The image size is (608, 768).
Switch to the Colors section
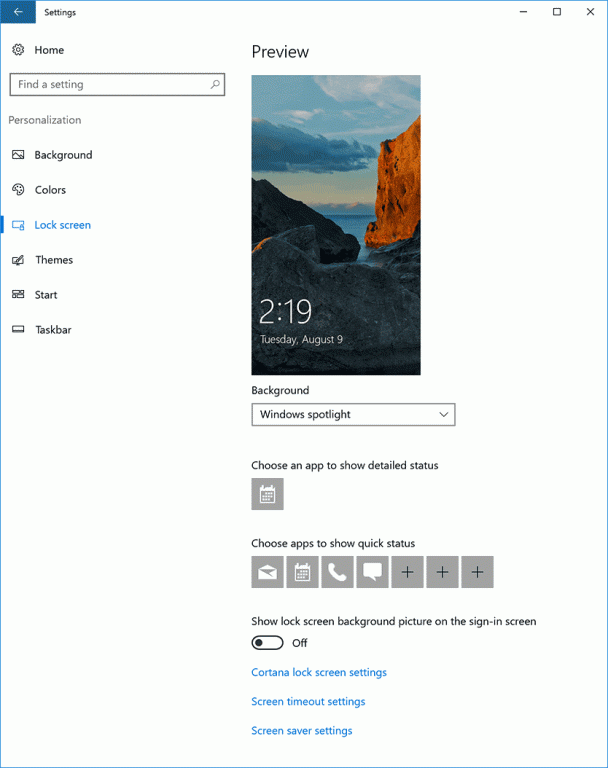point(50,190)
